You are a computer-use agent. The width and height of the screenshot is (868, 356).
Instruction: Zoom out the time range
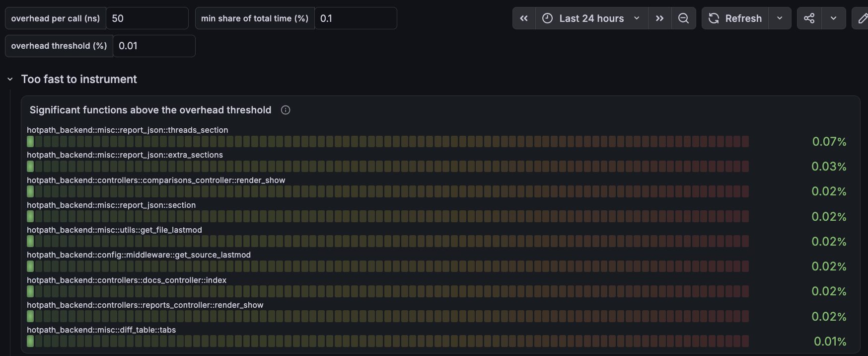point(684,18)
